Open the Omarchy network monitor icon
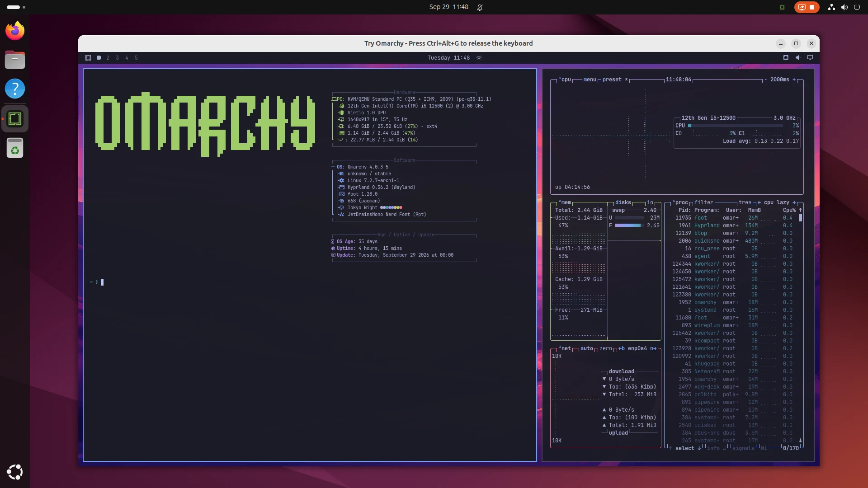 [x=810, y=57]
